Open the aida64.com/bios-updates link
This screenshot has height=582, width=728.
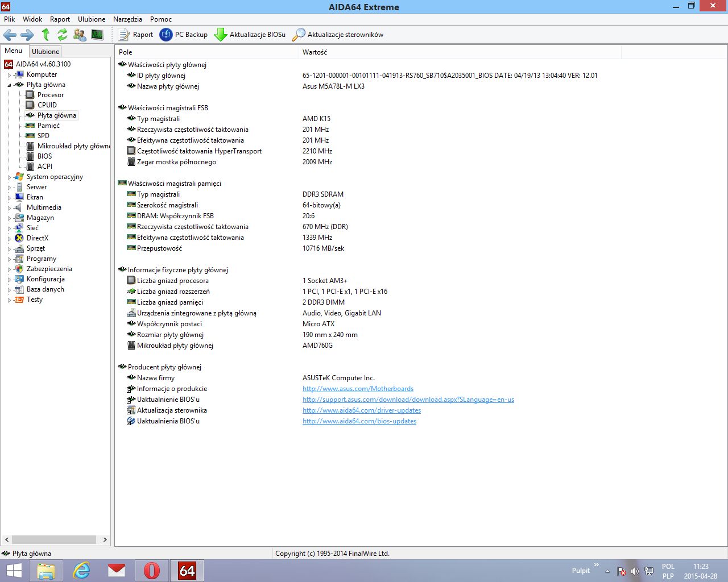pos(359,421)
